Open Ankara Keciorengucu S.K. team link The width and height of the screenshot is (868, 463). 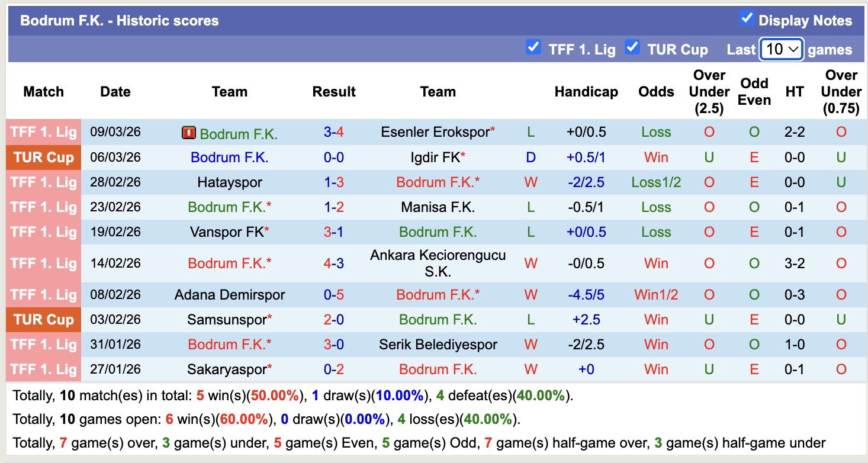[438, 263]
